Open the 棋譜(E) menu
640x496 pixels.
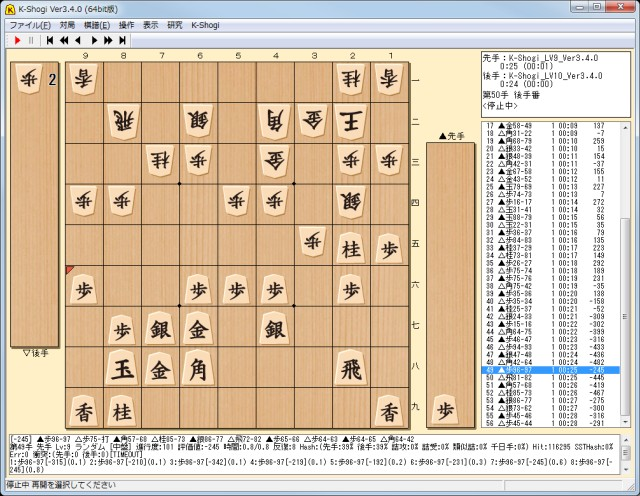pos(98,24)
